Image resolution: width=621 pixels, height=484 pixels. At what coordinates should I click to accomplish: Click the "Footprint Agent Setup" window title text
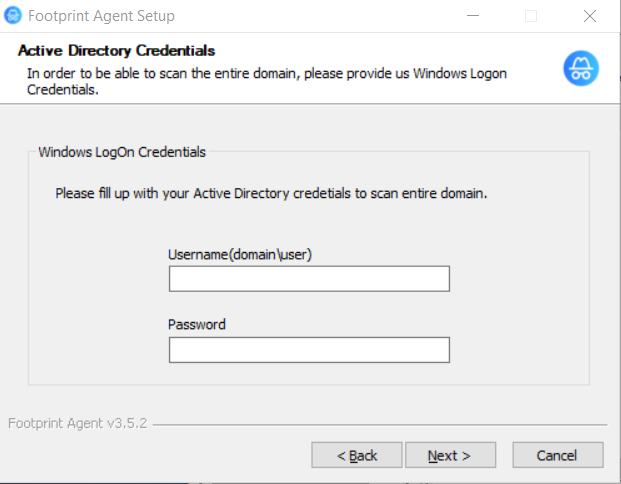pyautogui.click(x=101, y=16)
